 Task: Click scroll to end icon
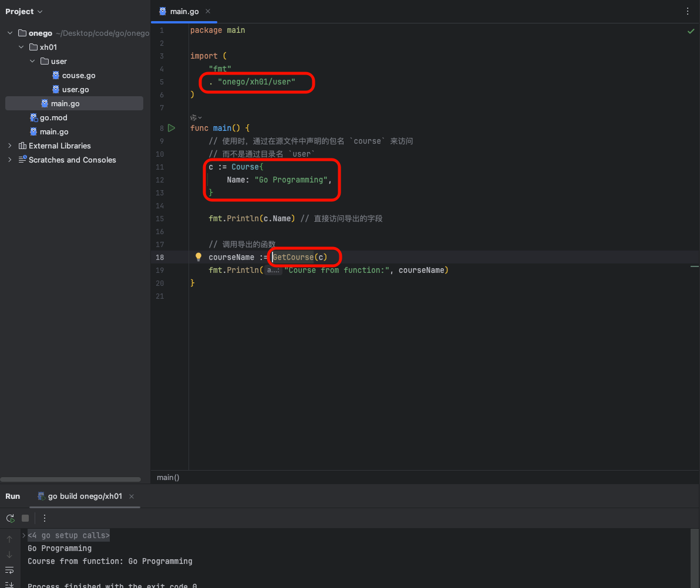9,584
